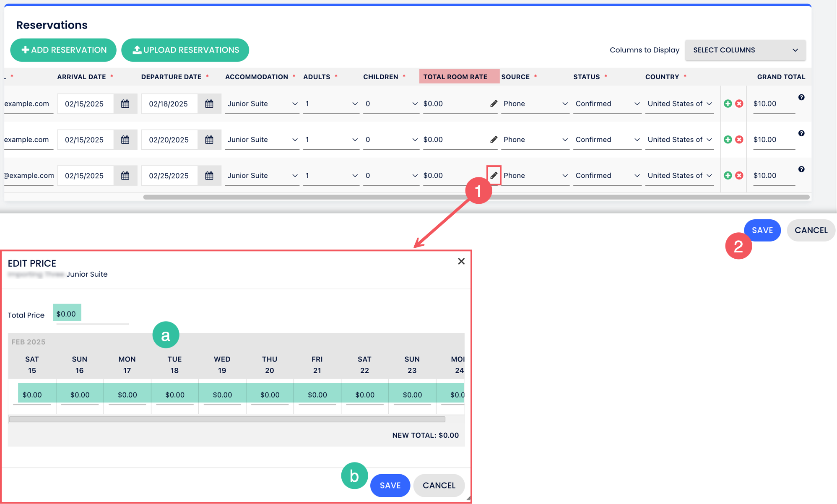Viewport: 837px width, 504px height.
Task: Open arrival date calendar in first row
Action: click(125, 104)
